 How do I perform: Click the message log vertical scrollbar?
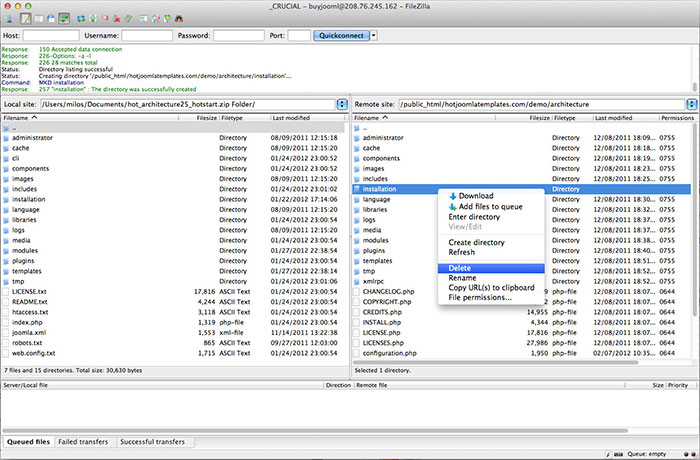(x=694, y=86)
